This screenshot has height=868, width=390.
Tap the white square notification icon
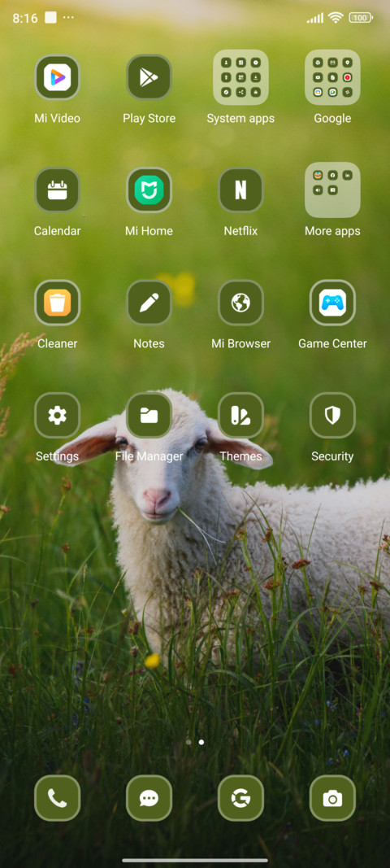click(x=51, y=18)
